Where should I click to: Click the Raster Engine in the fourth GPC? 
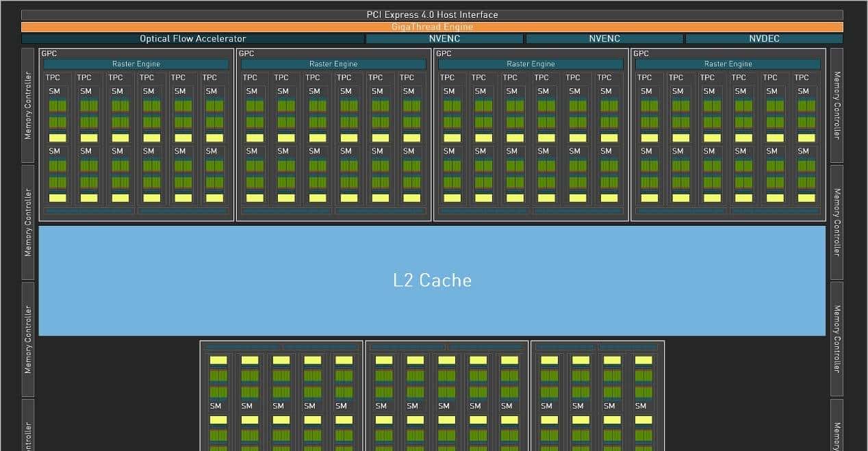pyautogui.click(x=728, y=64)
